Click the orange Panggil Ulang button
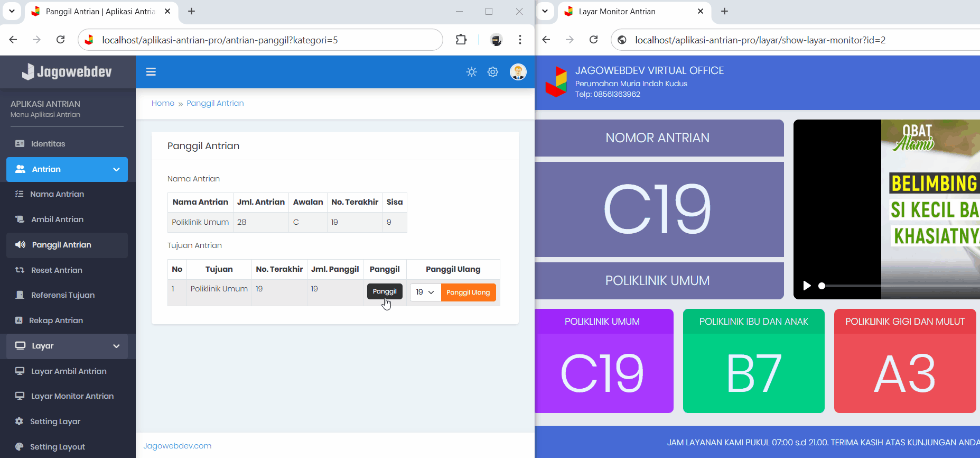The height and width of the screenshot is (458, 980). click(468, 292)
